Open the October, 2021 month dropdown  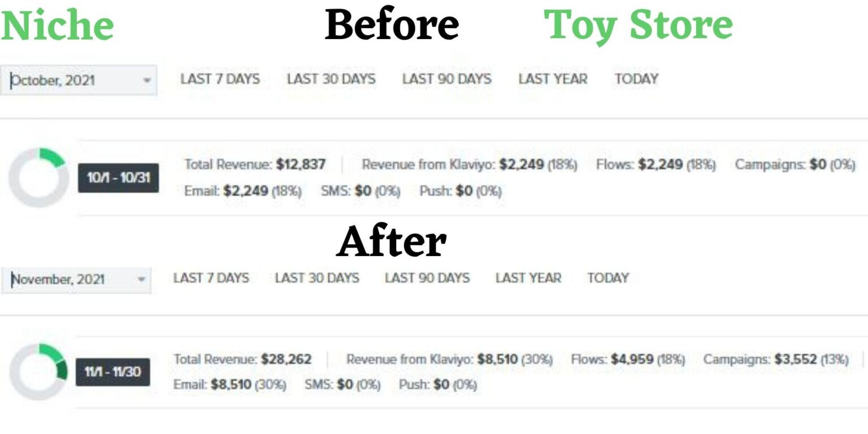point(78,80)
